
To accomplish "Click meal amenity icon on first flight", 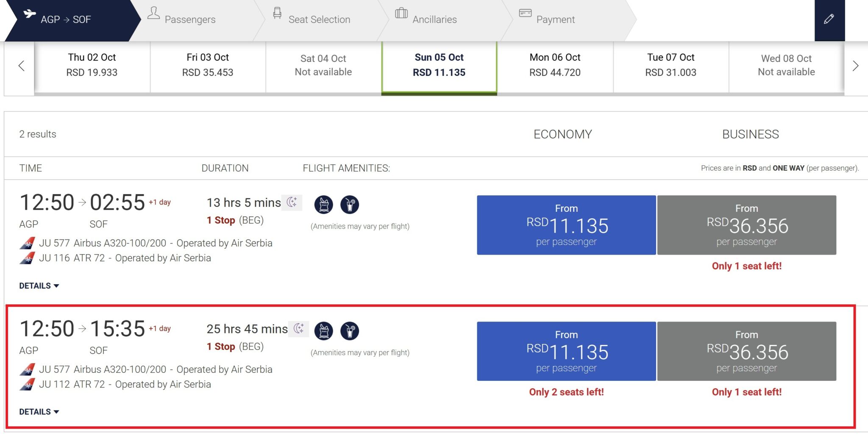I will (324, 205).
